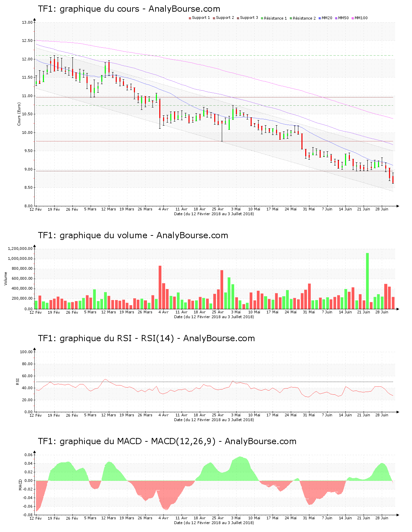The height and width of the screenshot is (532, 412).
Task: Click the 60.00 RSI axis label
Action: pos(27,376)
